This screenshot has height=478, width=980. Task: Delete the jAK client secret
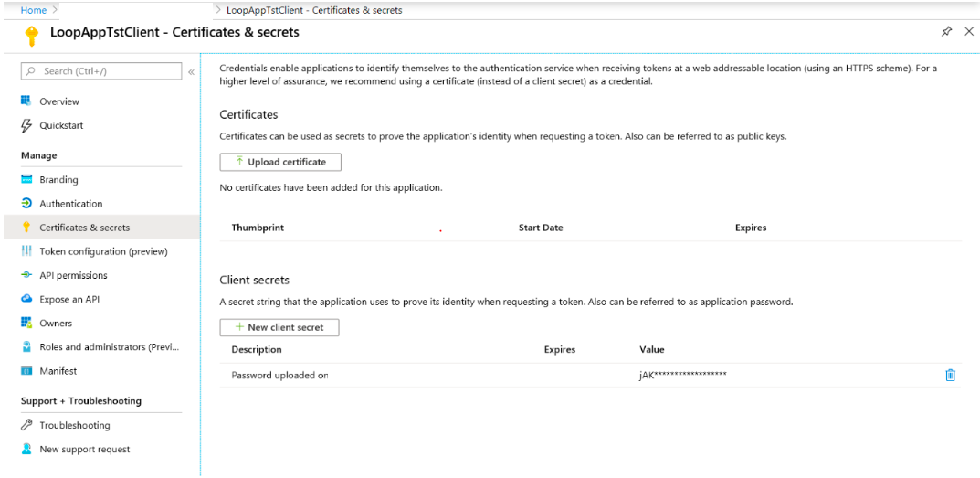point(950,376)
